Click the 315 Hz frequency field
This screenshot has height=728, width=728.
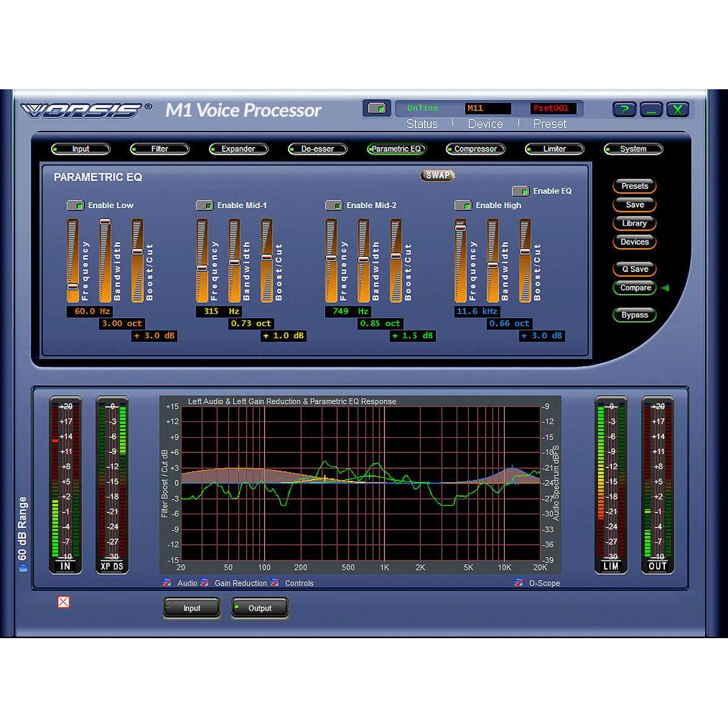pyautogui.click(x=219, y=311)
